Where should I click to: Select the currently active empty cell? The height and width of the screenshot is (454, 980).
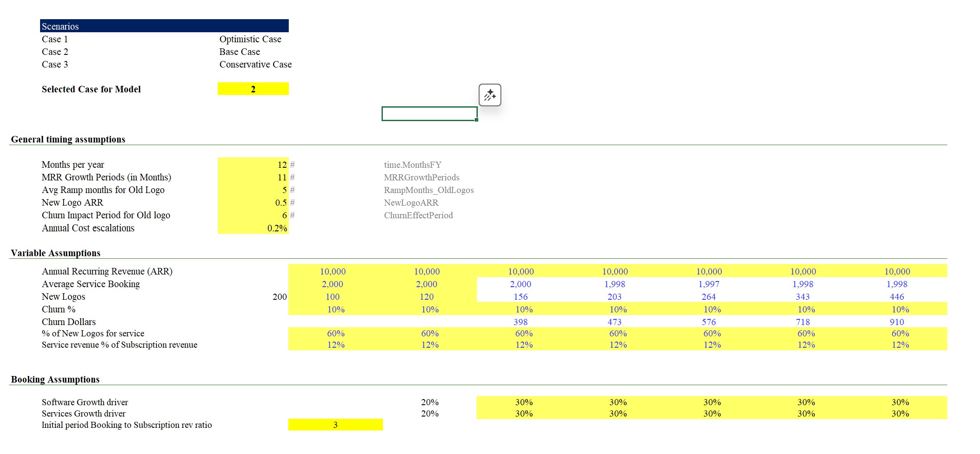[429, 113]
